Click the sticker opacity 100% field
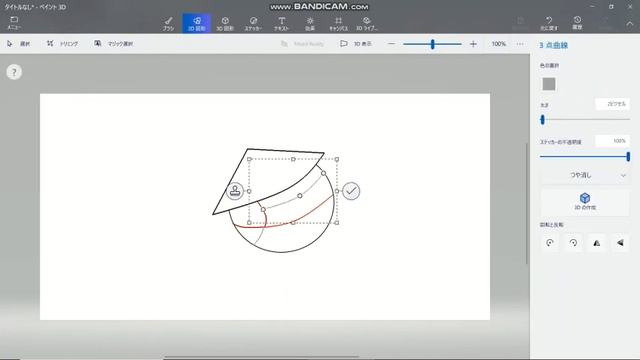This screenshot has width=640, height=360. [612, 141]
